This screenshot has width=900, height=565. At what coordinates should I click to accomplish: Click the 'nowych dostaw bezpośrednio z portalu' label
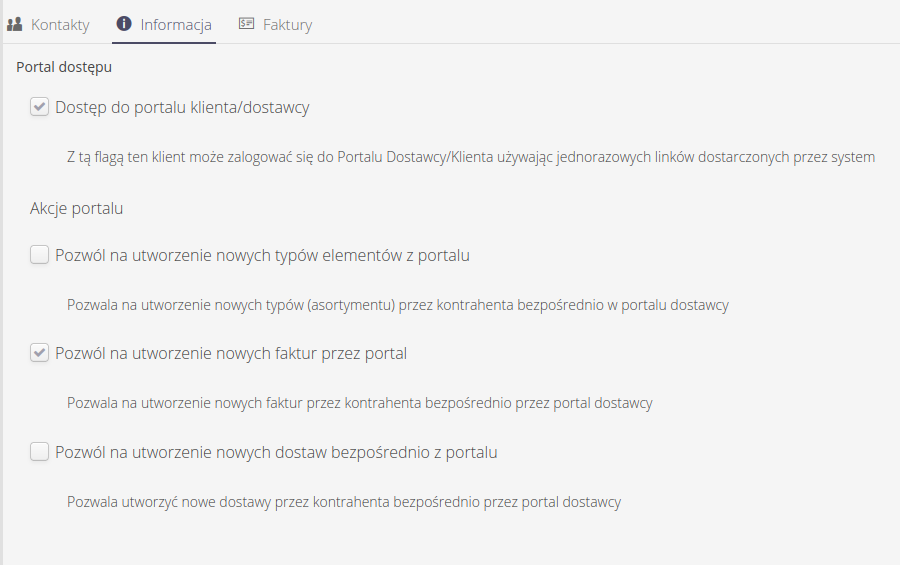(276, 452)
